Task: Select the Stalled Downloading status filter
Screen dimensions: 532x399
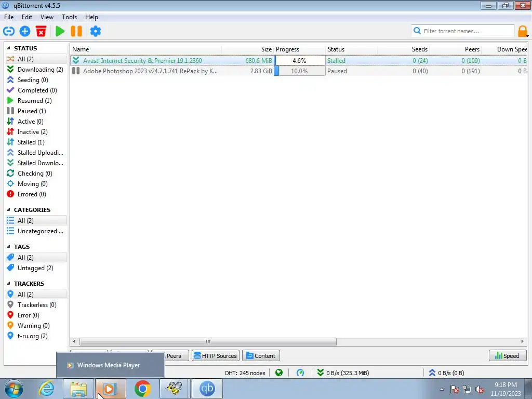Action: pyautogui.click(x=36, y=163)
